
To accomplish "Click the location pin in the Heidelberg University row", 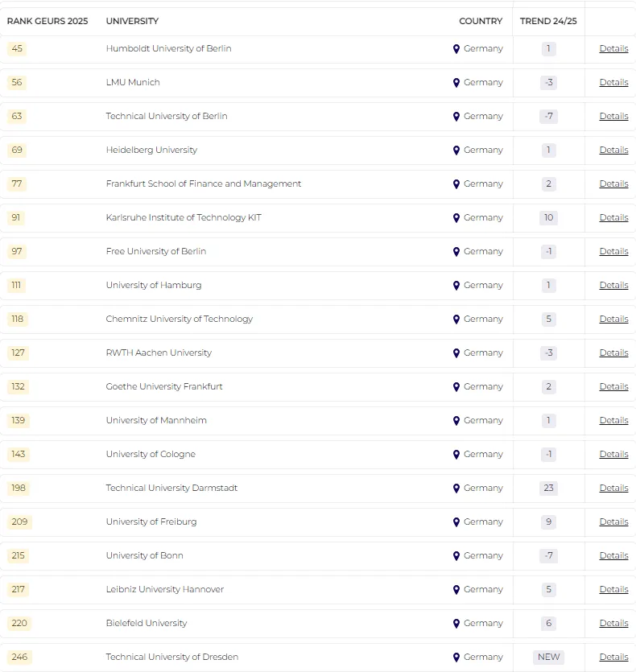I will tap(456, 150).
